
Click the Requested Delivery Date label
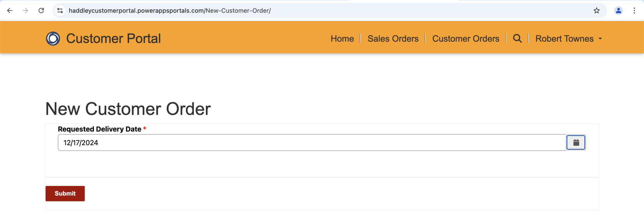click(99, 129)
